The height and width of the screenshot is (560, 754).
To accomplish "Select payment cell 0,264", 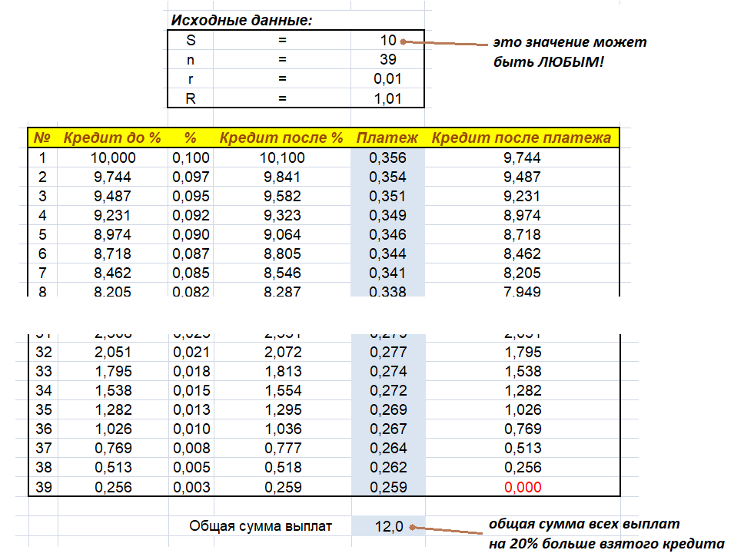I will 389,448.
